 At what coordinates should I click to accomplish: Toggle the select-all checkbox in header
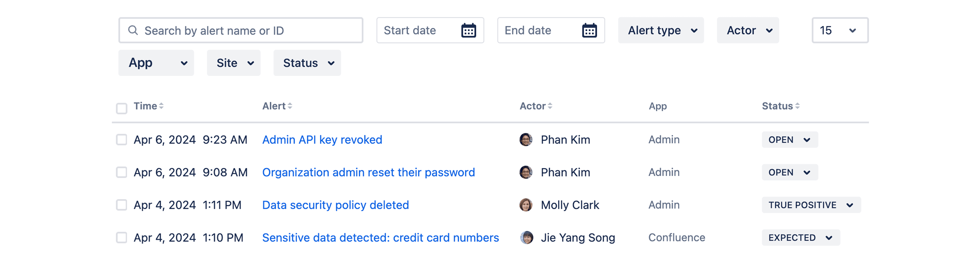[121, 108]
